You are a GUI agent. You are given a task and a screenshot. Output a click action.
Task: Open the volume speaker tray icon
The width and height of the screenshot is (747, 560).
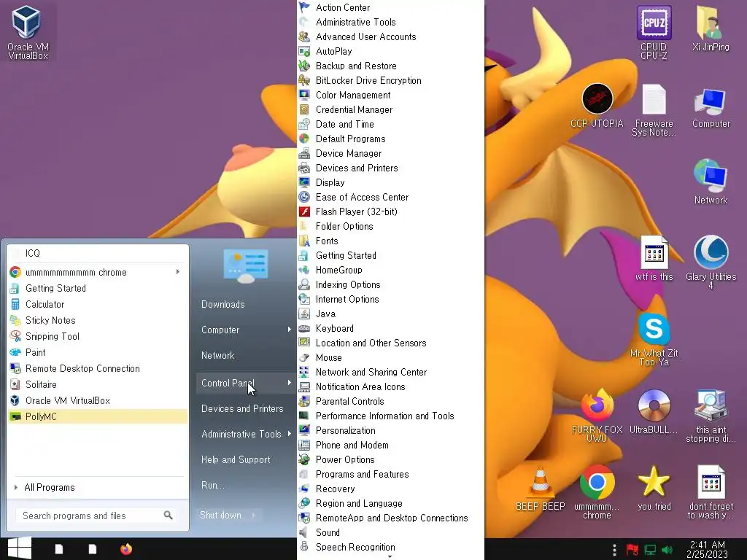click(x=667, y=550)
